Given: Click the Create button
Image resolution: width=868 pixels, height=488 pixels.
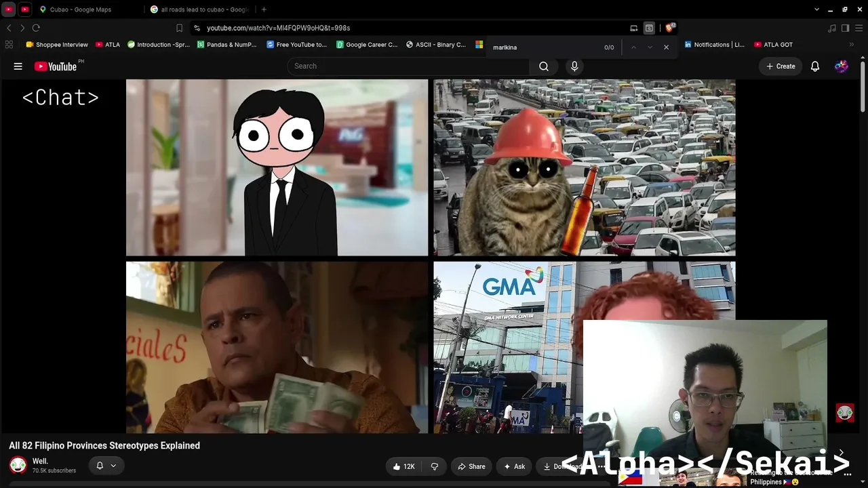Looking at the screenshot, I should [x=781, y=66].
